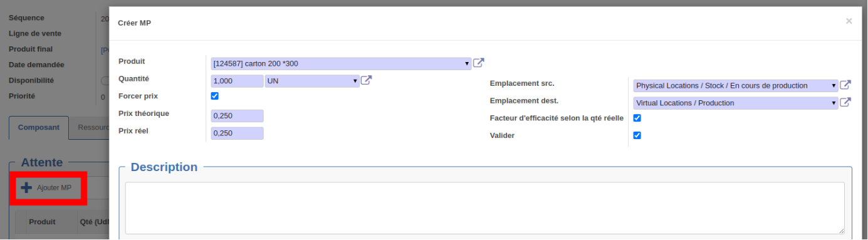Uncheck the Forcer prix checkbox
The image size is (868, 240).
point(215,96)
